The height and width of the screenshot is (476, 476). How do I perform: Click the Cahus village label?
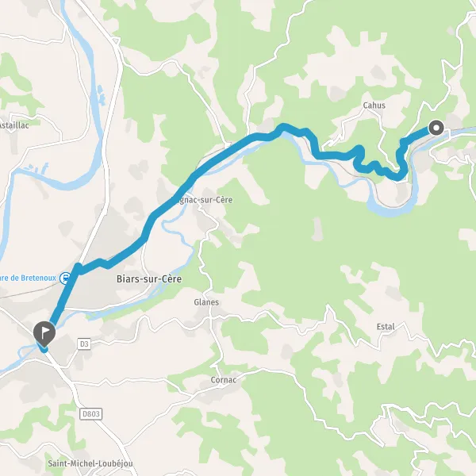[374, 106]
